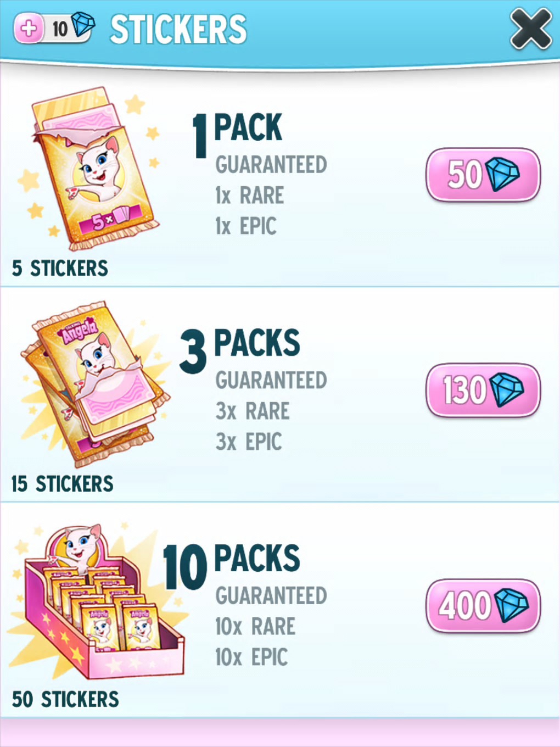Click the 10 diamond balance counter
560x747 pixels.
click(60, 29)
